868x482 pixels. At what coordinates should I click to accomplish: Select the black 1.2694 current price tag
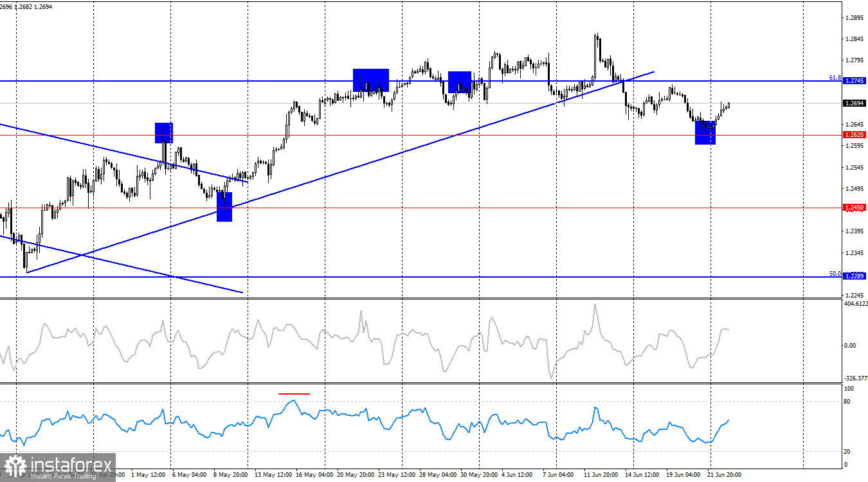pyautogui.click(x=854, y=103)
